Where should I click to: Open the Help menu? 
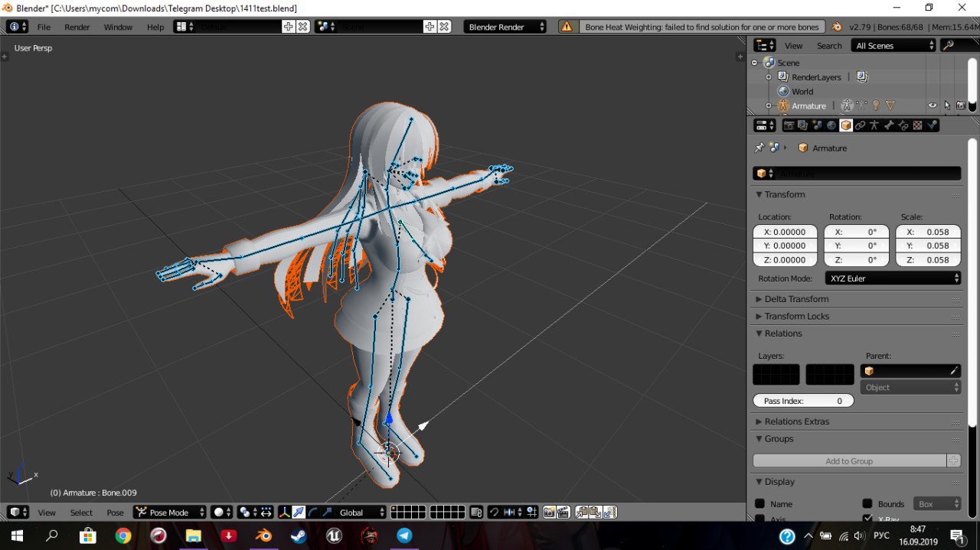tap(155, 27)
